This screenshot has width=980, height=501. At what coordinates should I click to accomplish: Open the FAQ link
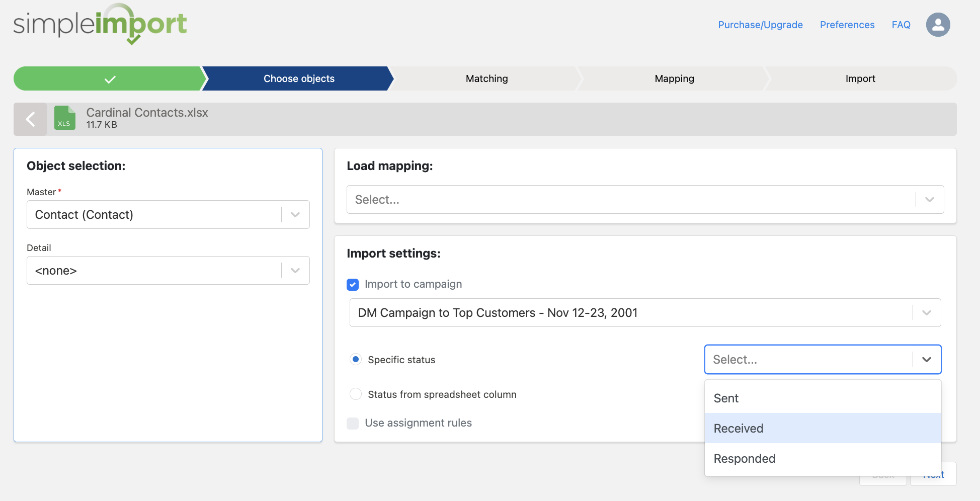pyautogui.click(x=901, y=25)
